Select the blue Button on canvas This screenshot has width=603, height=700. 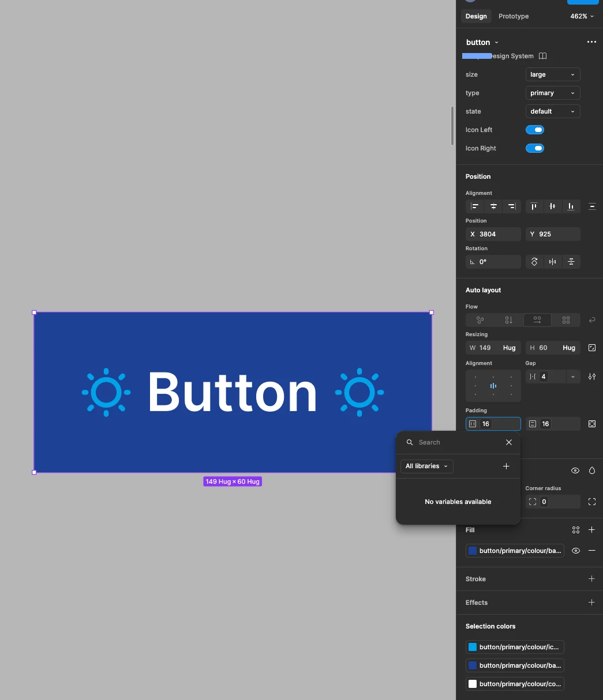tap(233, 392)
